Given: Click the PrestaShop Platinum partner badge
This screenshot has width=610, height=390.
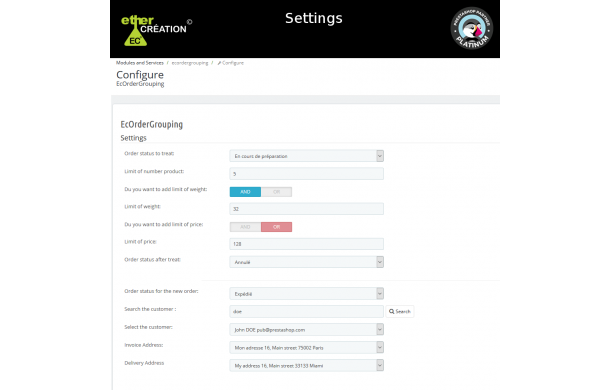Looking at the screenshot, I should (472, 28).
